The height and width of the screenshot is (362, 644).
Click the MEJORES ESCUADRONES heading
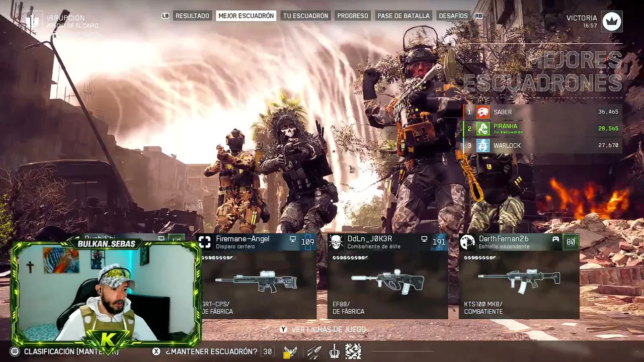[542, 71]
